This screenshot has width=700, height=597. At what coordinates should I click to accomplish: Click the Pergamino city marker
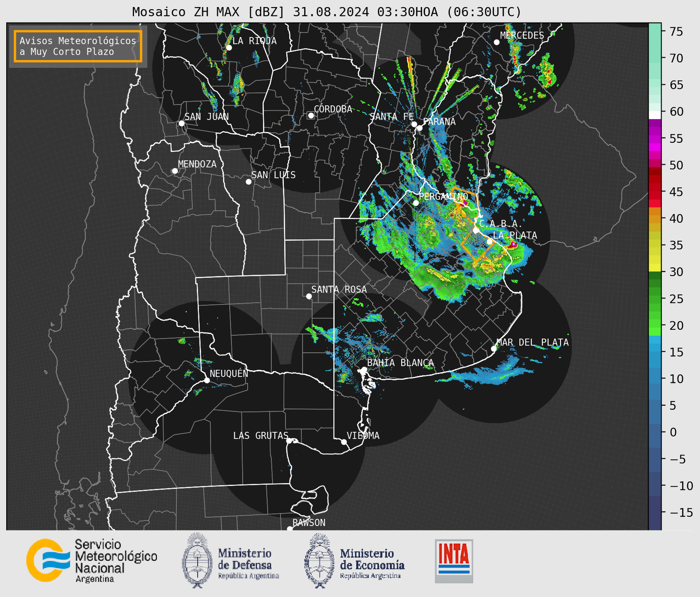(416, 203)
